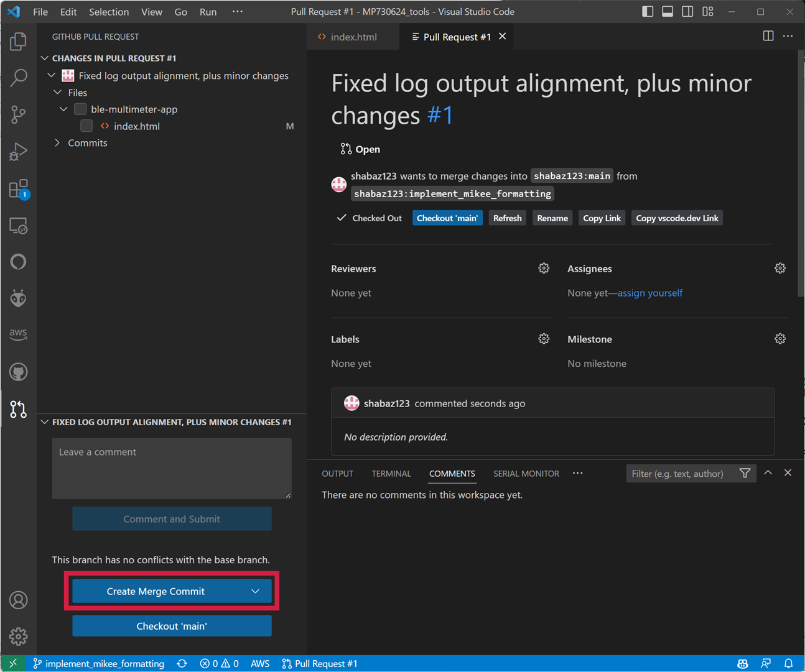Open GitHub Pull Request view icon
This screenshot has height=672, width=805.
click(x=19, y=408)
